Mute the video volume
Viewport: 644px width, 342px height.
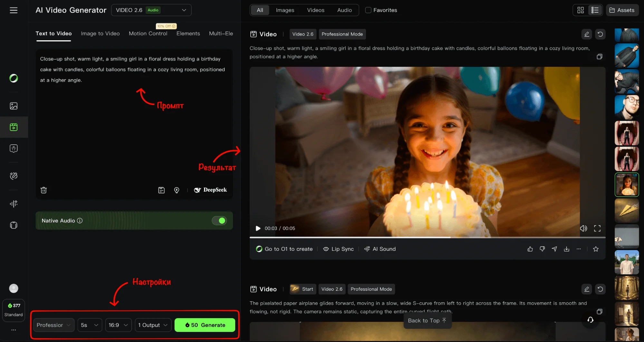click(583, 229)
